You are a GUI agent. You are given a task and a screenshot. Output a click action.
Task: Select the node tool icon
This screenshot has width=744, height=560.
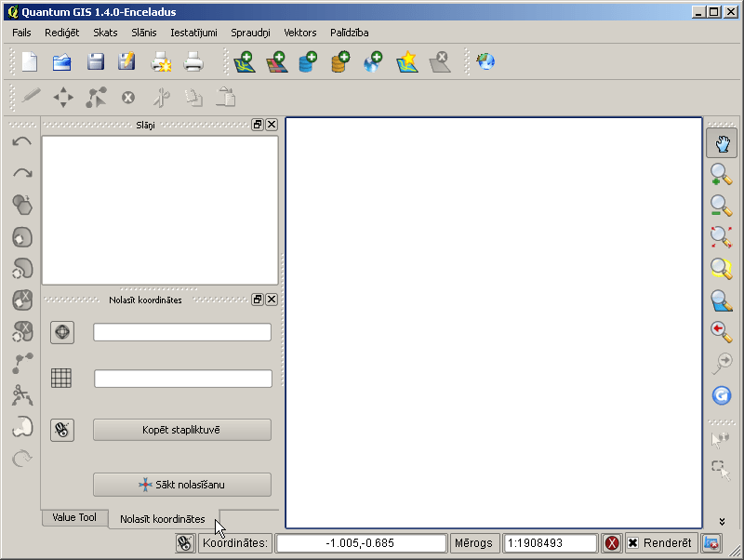click(x=96, y=98)
